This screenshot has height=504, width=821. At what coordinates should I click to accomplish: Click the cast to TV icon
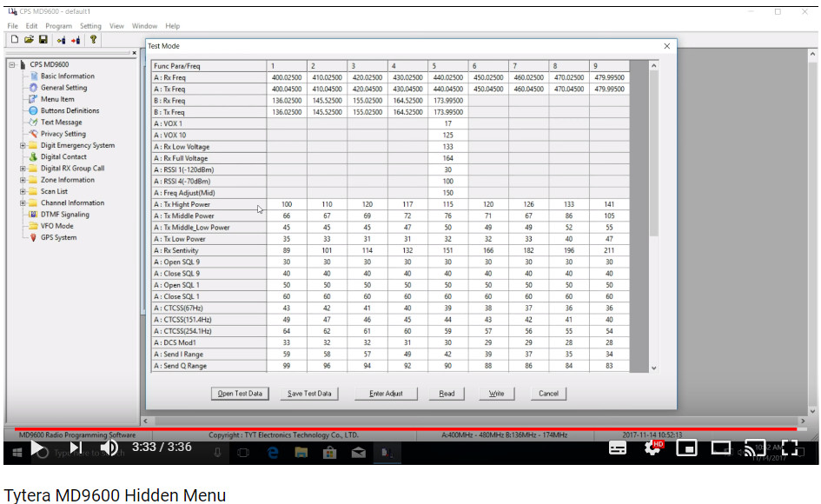[x=755, y=448]
